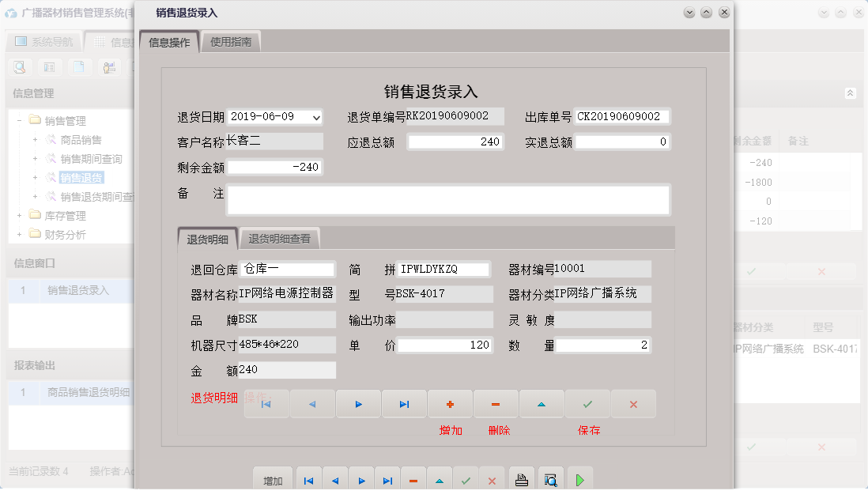The image size is (868, 502).
Task: Jump to first record in 退货明细 navigator
Action: 266,403
